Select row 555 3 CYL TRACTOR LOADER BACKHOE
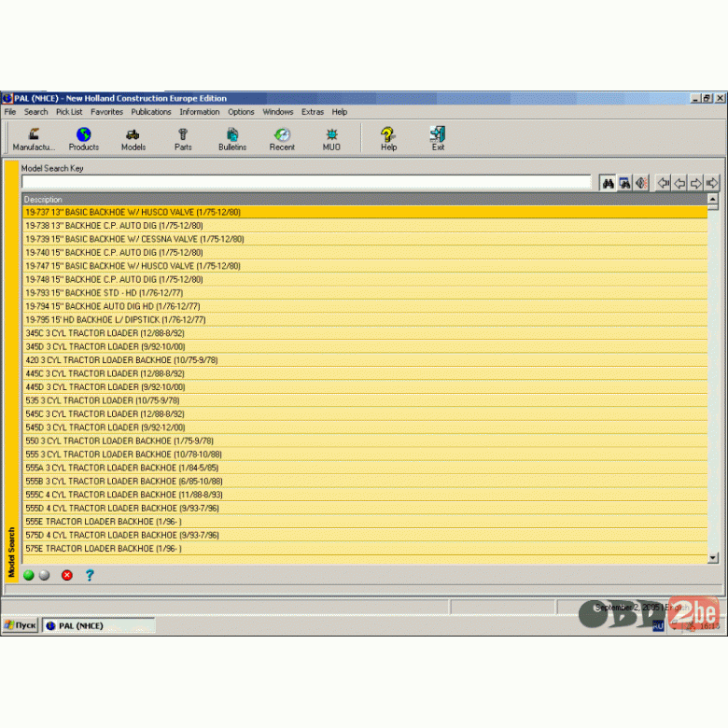This screenshot has width=728, height=728. [364, 455]
